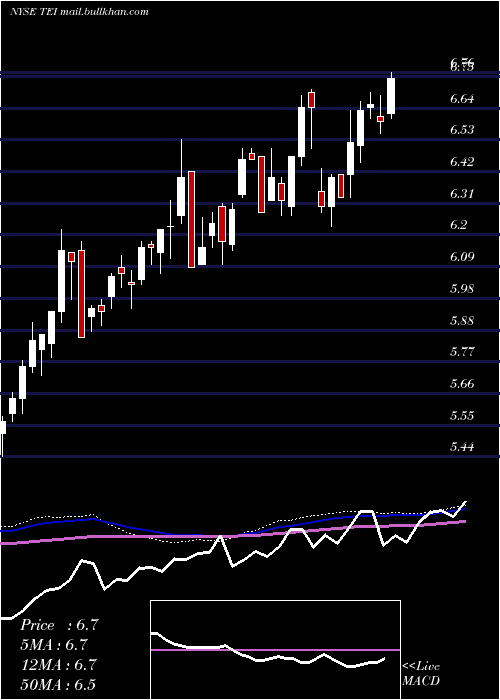Click the 6.2 price axis label
The width and height of the screenshot is (500, 700).
[x=458, y=225]
